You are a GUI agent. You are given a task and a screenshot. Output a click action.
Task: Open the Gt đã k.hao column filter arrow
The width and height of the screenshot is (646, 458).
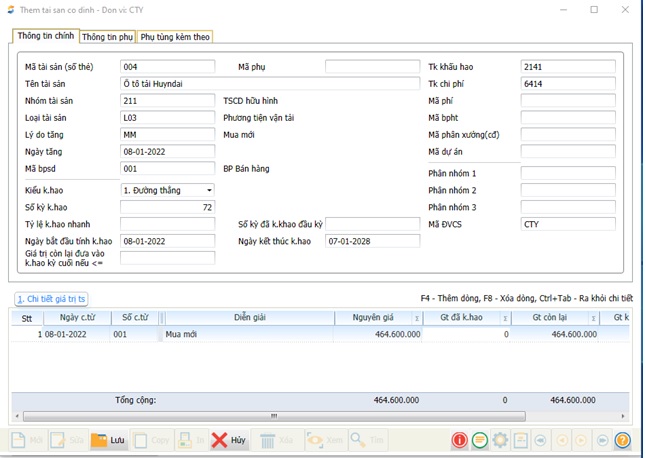click(505, 318)
